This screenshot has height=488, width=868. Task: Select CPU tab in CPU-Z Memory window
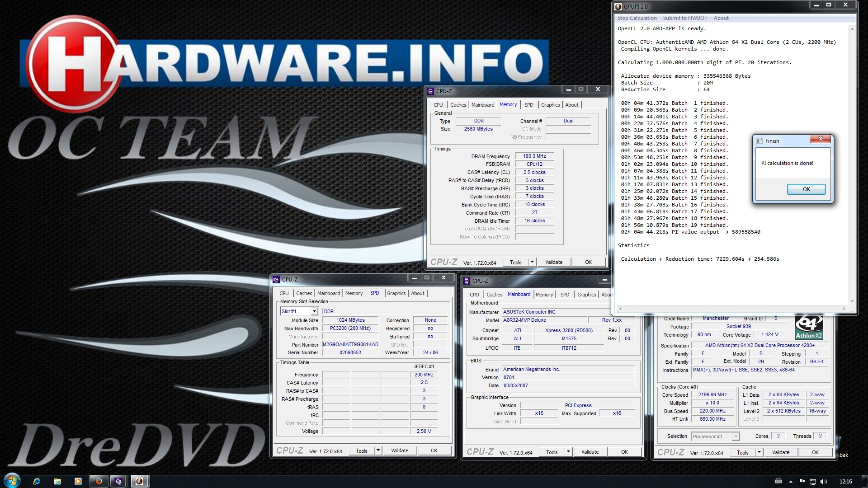click(438, 105)
